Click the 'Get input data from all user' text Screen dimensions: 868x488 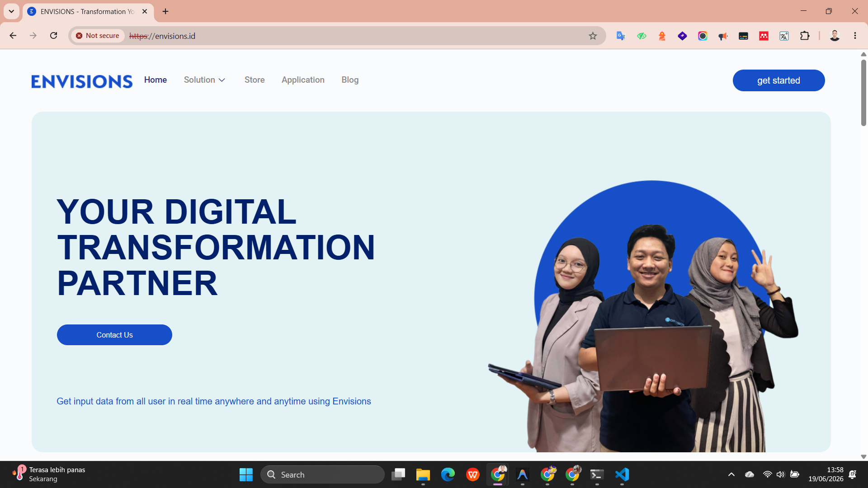(213, 401)
